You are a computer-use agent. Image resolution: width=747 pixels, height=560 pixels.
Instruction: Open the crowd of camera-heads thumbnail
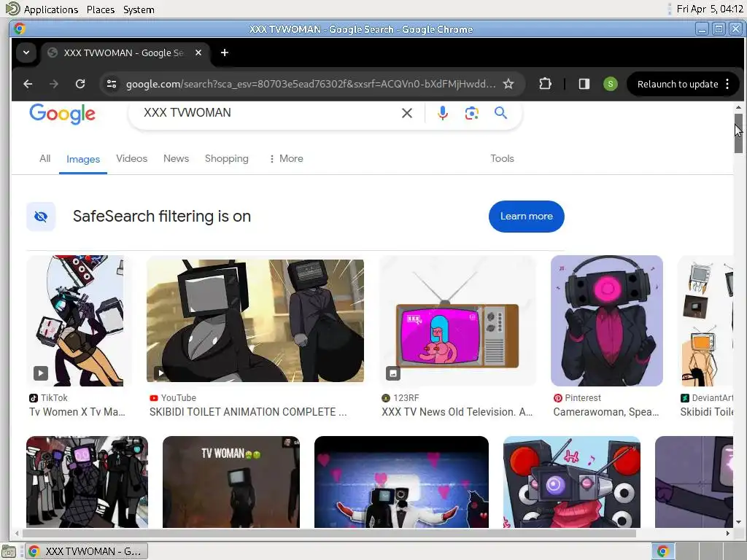tap(88, 482)
